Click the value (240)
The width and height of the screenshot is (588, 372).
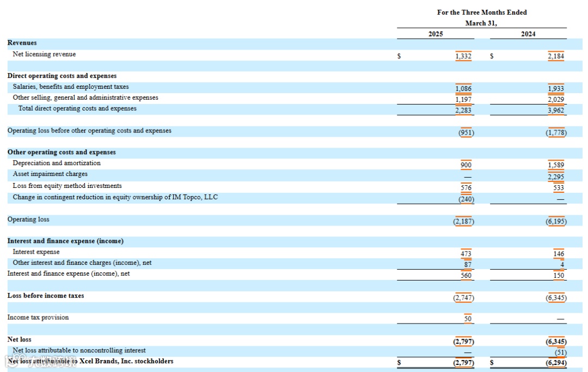(466, 199)
